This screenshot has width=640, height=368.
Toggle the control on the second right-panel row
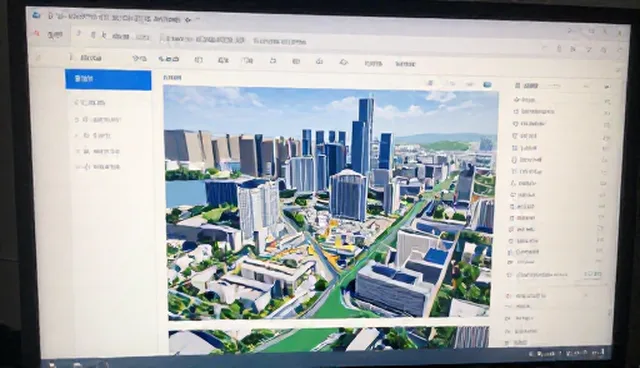point(607,113)
